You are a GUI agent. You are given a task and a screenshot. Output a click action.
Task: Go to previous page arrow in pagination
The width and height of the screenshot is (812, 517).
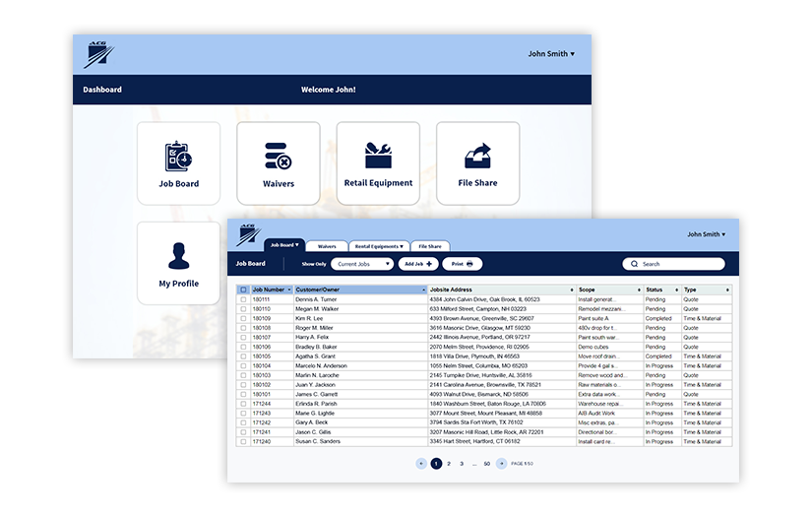pos(421,463)
